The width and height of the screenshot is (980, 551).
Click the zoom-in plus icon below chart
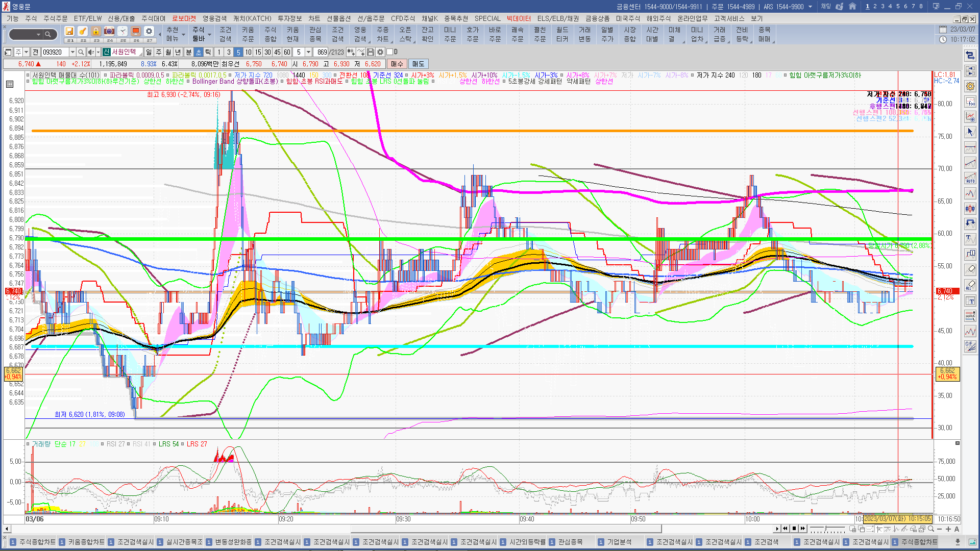(948, 529)
